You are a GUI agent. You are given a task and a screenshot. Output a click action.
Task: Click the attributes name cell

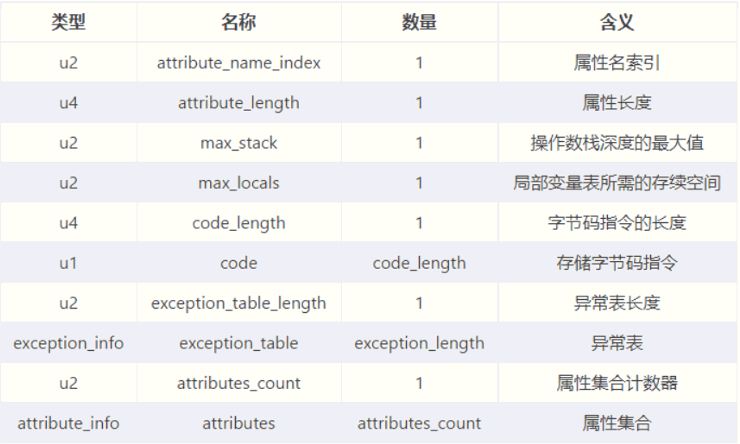point(239,424)
